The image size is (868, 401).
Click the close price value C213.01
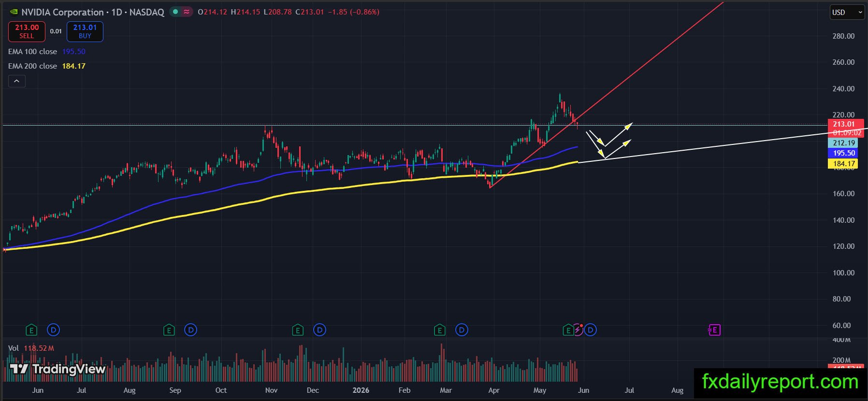310,12
